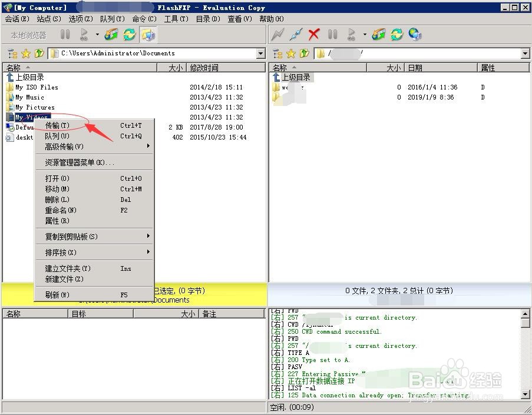Choose 刷新(W) in the context menu
Viewport: 532px width, 415px height.
pyautogui.click(x=94, y=295)
